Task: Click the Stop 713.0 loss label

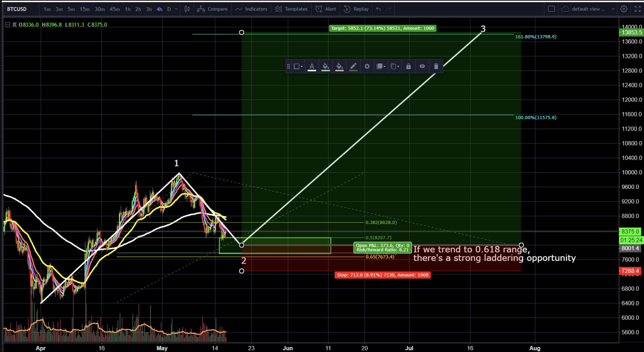Action: coord(383,275)
